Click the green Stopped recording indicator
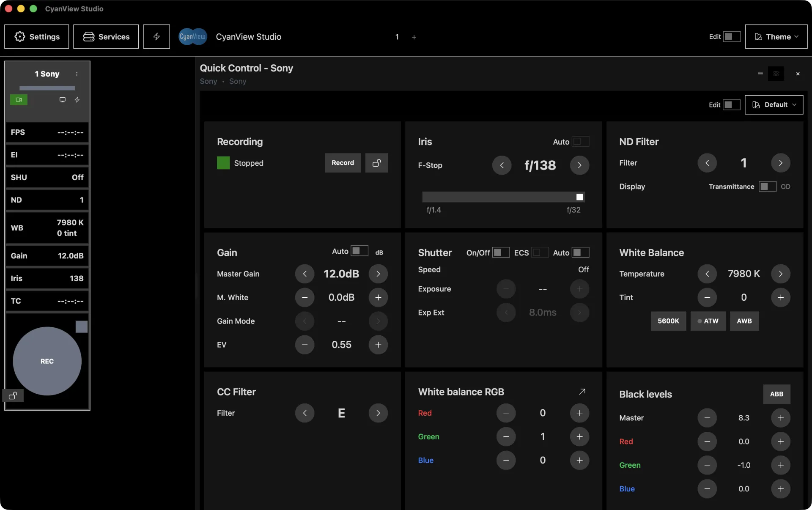Image resolution: width=812 pixels, height=510 pixels. tap(223, 163)
